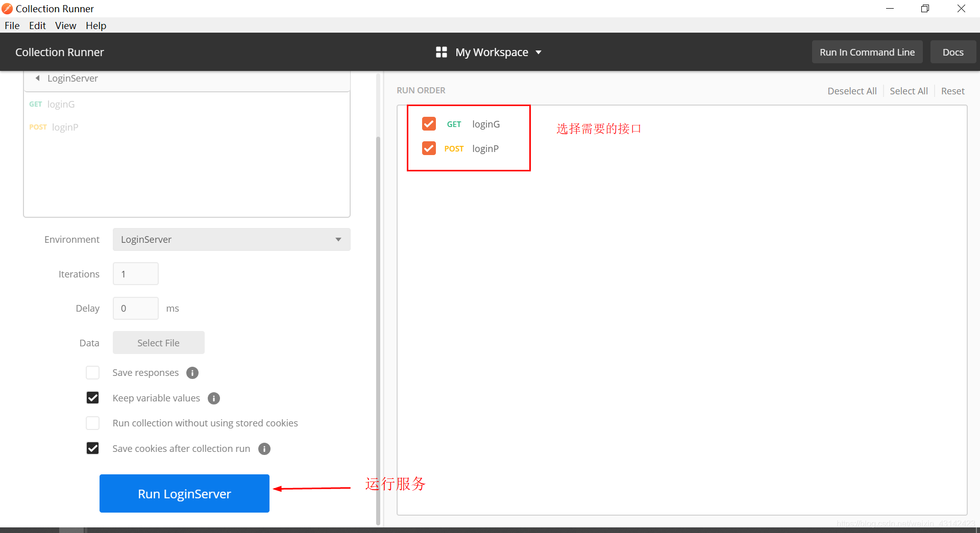
Task: Click left panel vertical scrollbar
Action: point(378,330)
